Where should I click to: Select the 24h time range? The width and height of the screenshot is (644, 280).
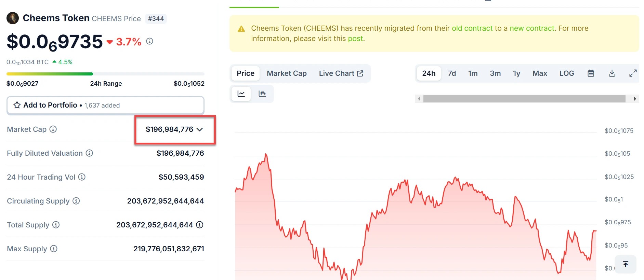(x=429, y=73)
